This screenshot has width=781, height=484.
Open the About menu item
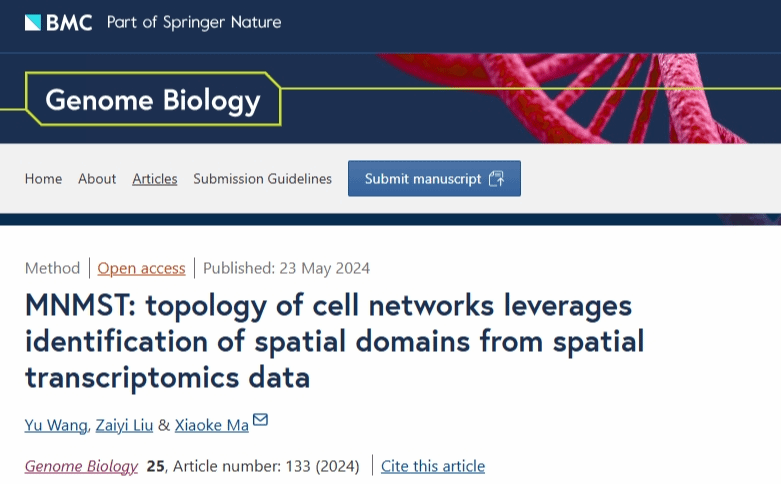[x=97, y=179]
